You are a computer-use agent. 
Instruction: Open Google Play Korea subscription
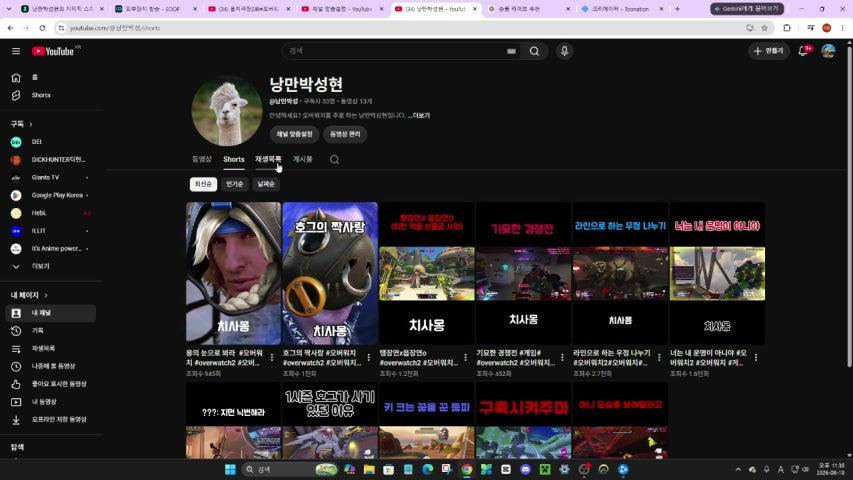[52, 195]
